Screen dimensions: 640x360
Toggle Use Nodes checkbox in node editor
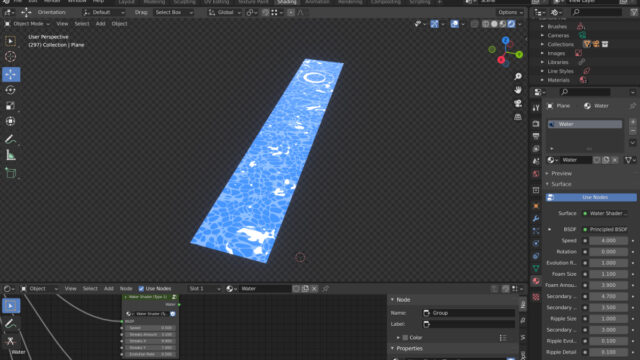point(141,289)
